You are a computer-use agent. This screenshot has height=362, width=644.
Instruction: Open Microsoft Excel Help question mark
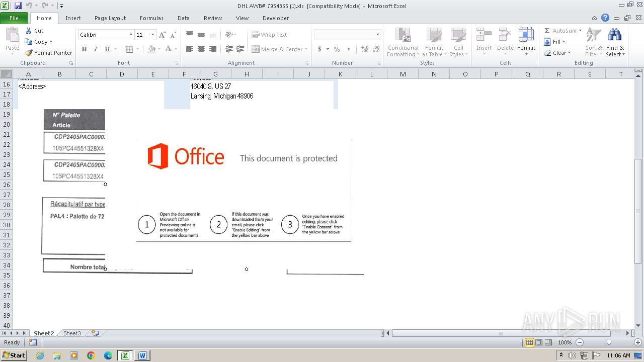pyautogui.click(x=605, y=18)
